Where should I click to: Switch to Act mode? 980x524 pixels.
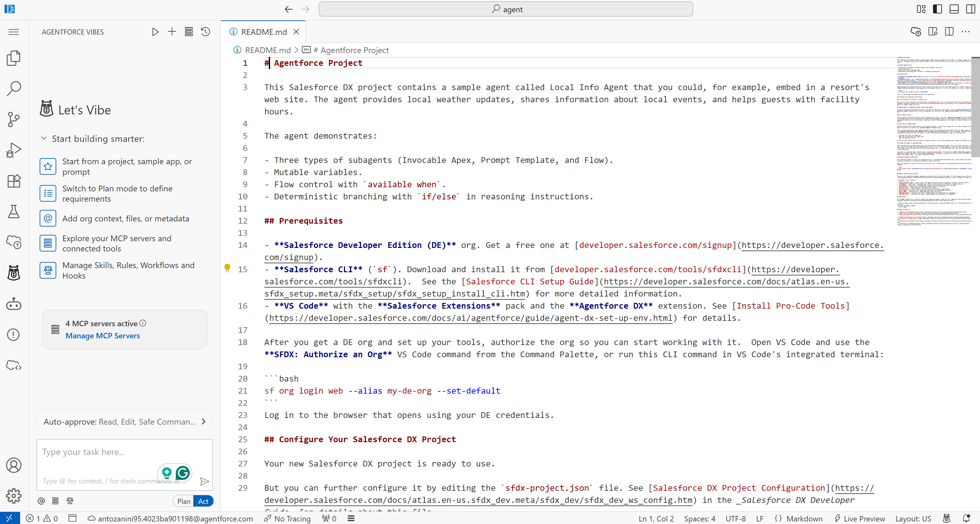[203, 501]
